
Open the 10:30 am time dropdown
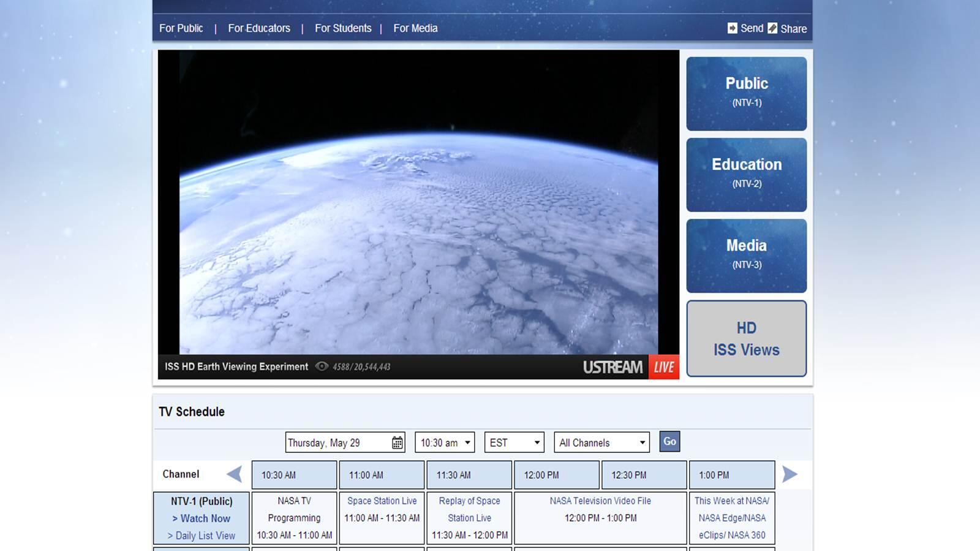(445, 443)
